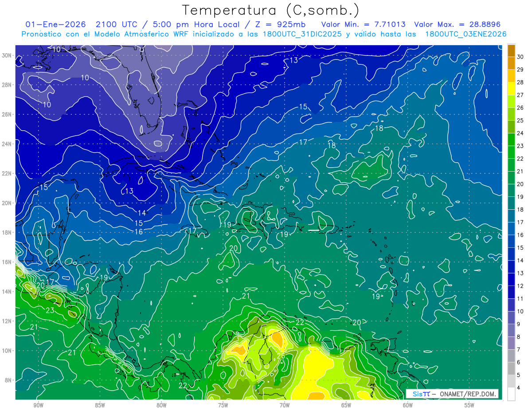Viewport: 532px width, 411px height.
Task: Select the '1800UTC_03ENE2026' valid-until timestamp
Action: pyautogui.click(x=465, y=34)
